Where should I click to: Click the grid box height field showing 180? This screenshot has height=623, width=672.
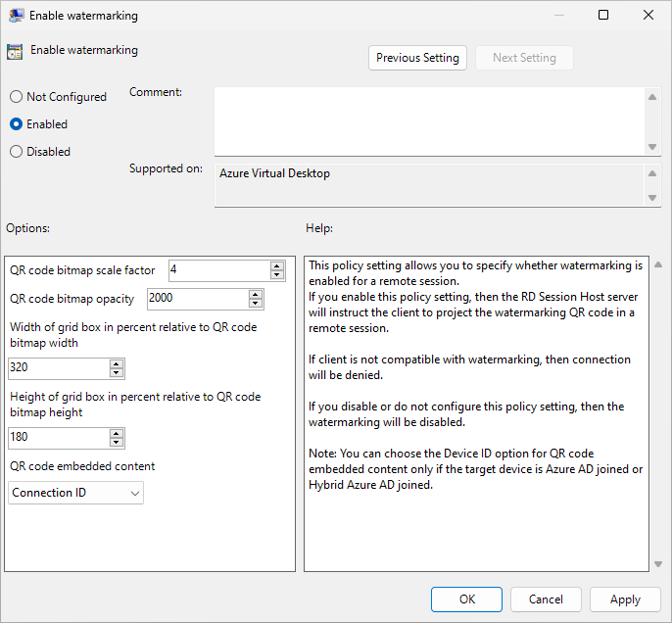click(x=59, y=438)
